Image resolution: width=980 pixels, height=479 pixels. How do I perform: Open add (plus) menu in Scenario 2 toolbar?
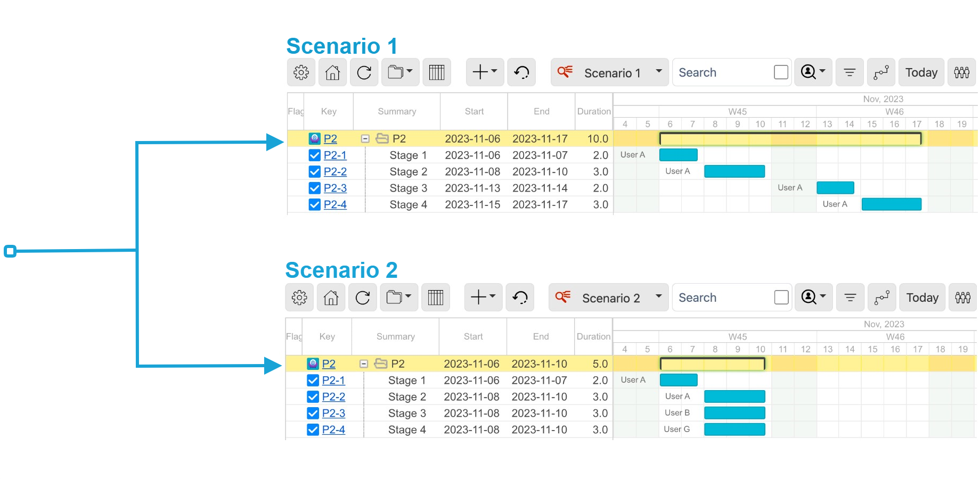tap(484, 298)
